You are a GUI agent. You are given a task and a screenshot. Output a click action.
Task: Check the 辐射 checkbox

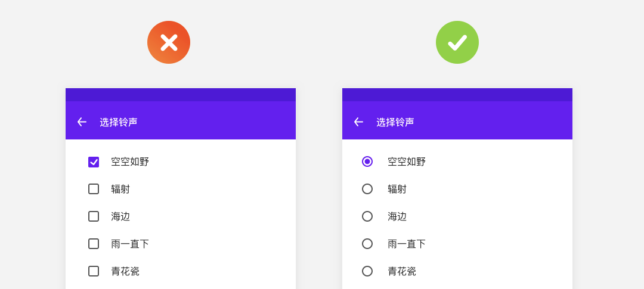tap(94, 189)
